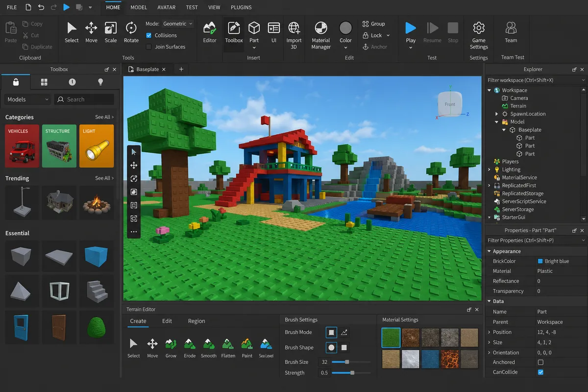Adjust the Strength slider
The height and width of the screenshot is (392, 588).
tap(351, 373)
